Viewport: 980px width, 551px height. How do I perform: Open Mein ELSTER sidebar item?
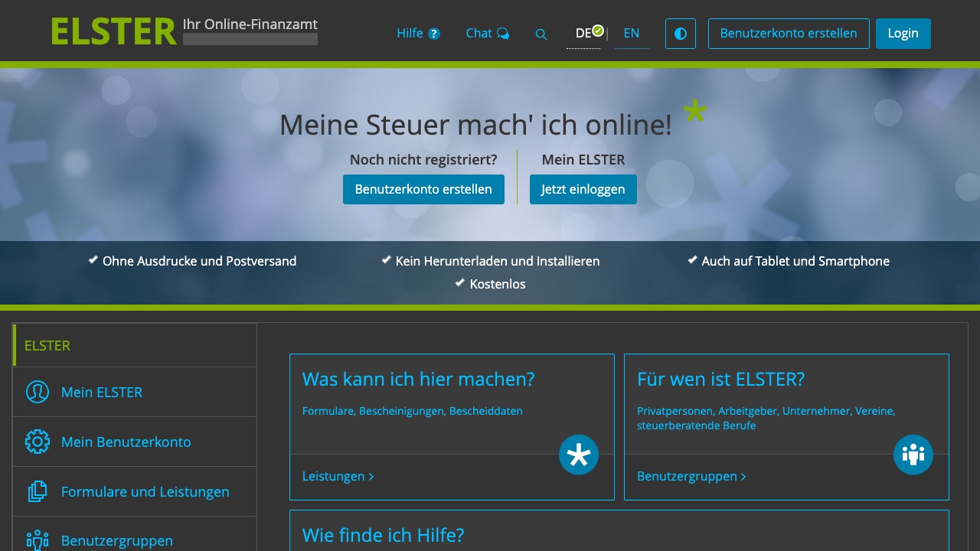tap(135, 392)
